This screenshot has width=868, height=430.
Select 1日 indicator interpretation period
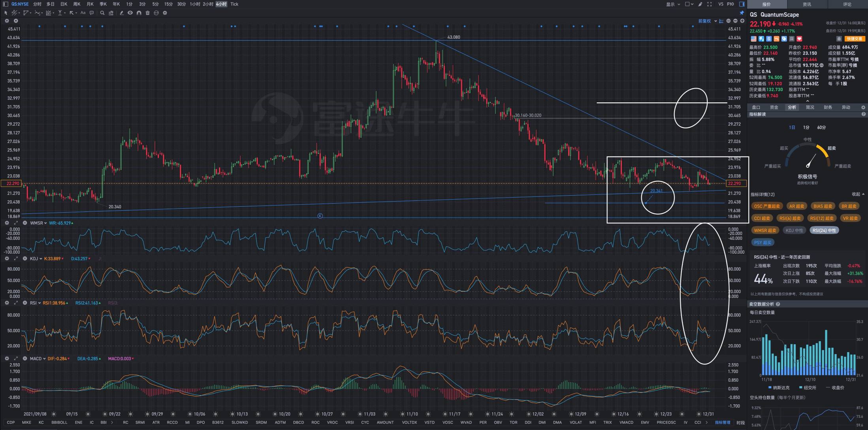[x=792, y=127]
